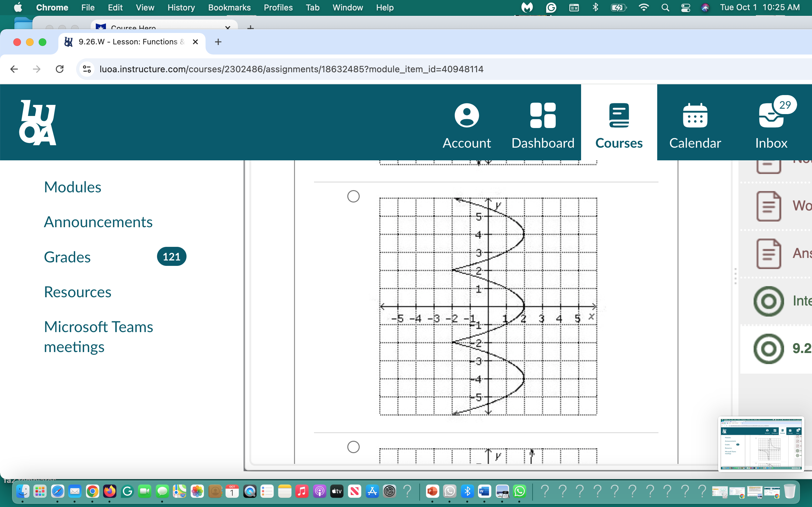812x507 pixels.
Task: Open the 9.2 quiz icon in right panel
Action: pyautogui.click(x=768, y=349)
